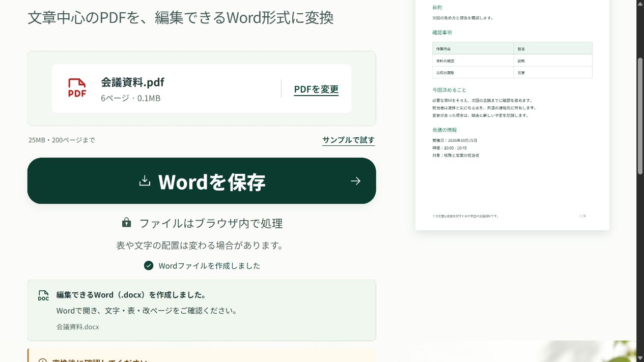Click the page scrollbar thumb on the right
The height and width of the screenshot is (362, 644).
[640, 115]
